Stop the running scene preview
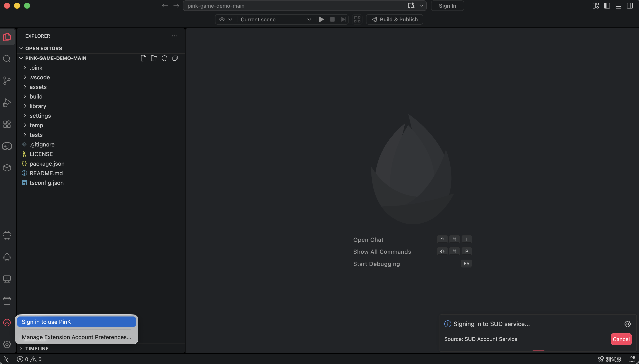Screen dimensions: 639x364 [332, 19]
